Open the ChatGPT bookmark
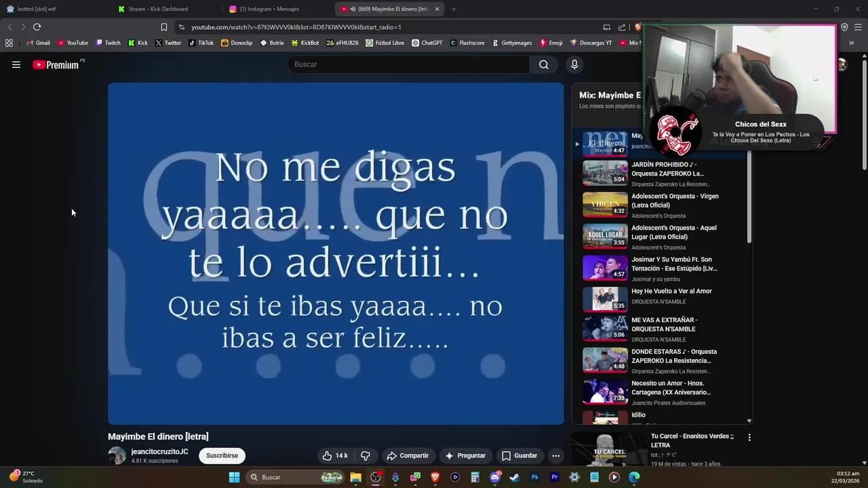 click(427, 43)
